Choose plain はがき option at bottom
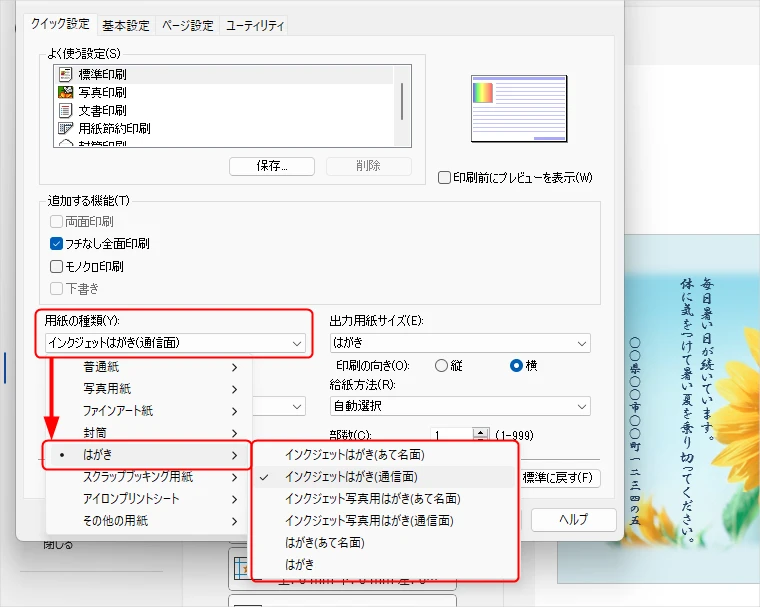The height and width of the screenshot is (607, 760). [385, 564]
